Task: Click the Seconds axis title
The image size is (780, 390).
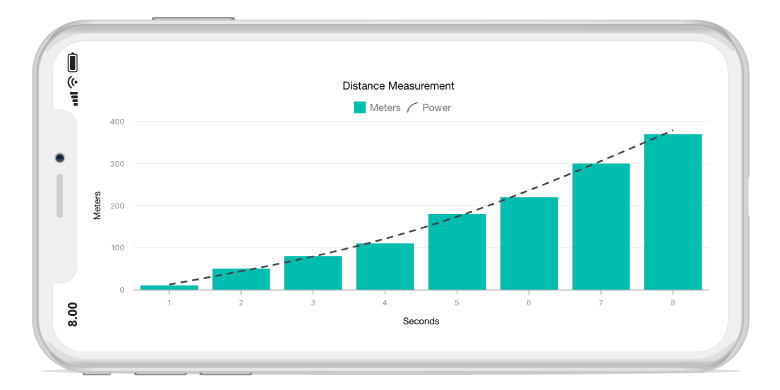Action: tap(421, 321)
